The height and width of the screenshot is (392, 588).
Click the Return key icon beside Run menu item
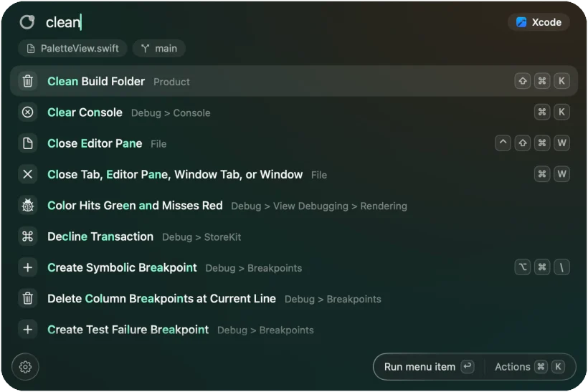pyautogui.click(x=468, y=366)
